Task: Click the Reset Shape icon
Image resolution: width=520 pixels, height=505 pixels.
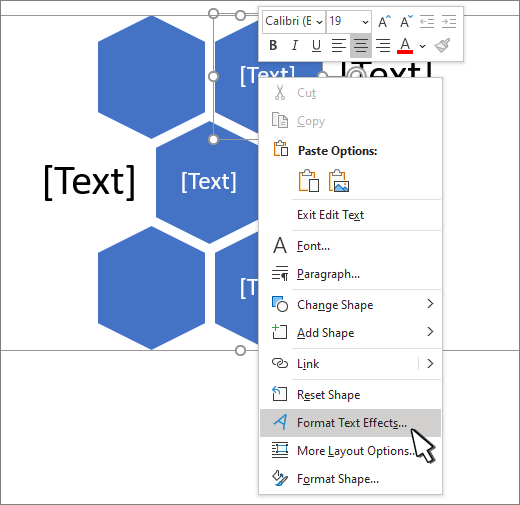Action: coord(279,393)
